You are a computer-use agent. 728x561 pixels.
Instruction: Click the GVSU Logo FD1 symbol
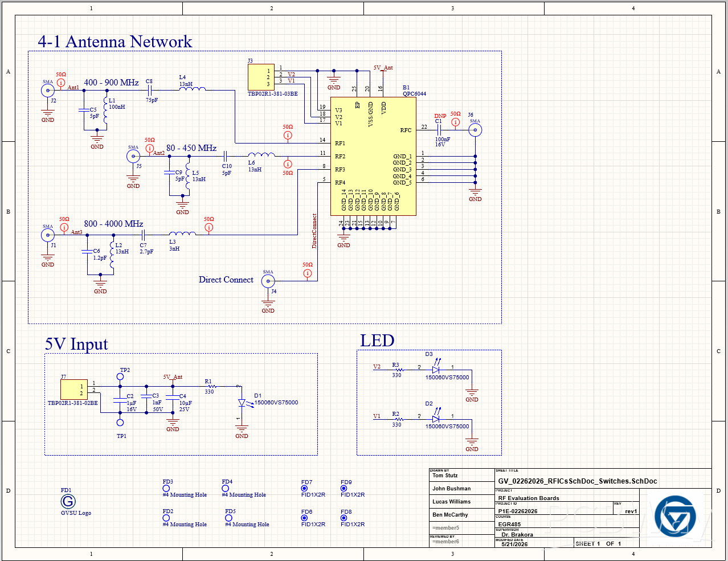pyautogui.click(x=68, y=501)
